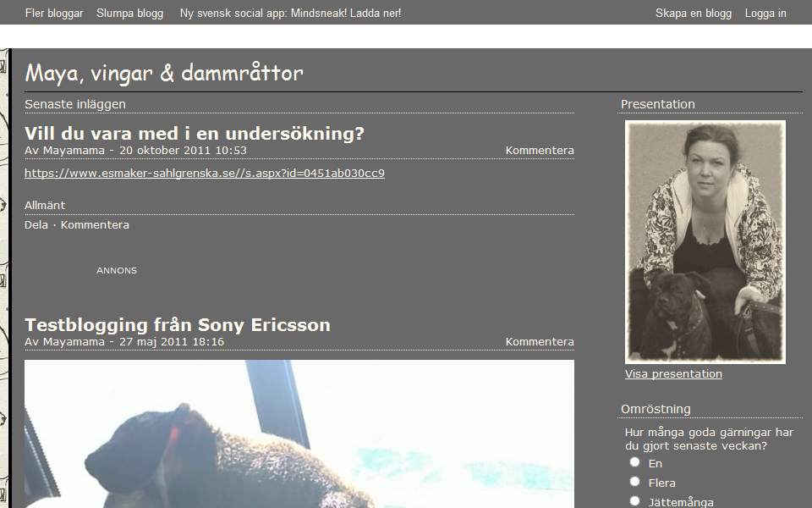Share the survey post using Dela
Image resolution: width=812 pixels, height=508 pixels.
(x=36, y=225)
